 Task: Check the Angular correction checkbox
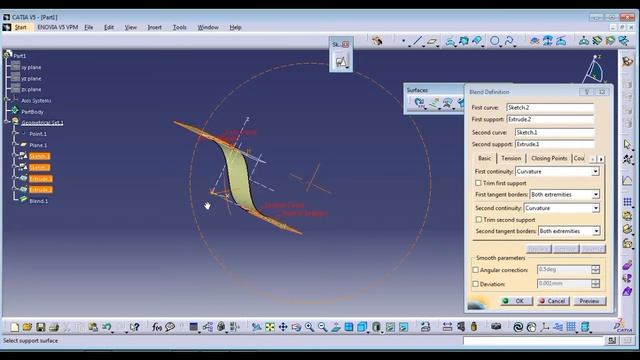tap(476, 270)
